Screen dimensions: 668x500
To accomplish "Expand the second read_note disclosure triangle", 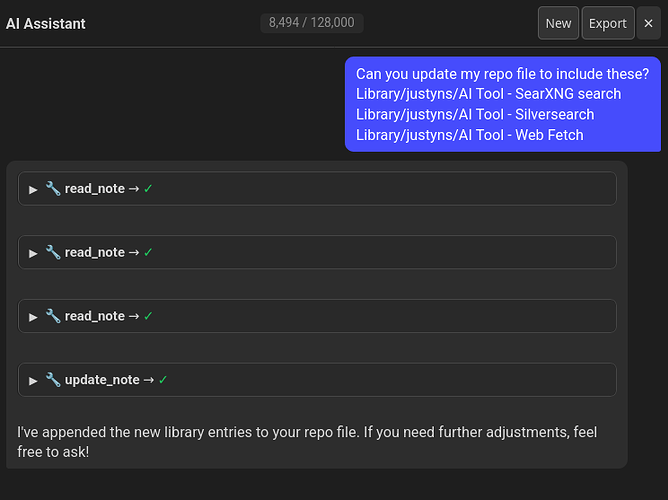I will pos(33,253).
